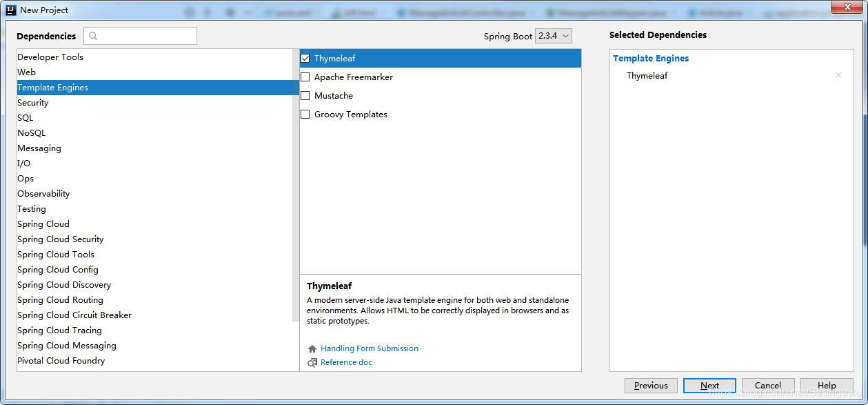This screenshot has height=405, width=868.
Task: Select the Groovy Templates row label
Action: click(x=351, y=115)
